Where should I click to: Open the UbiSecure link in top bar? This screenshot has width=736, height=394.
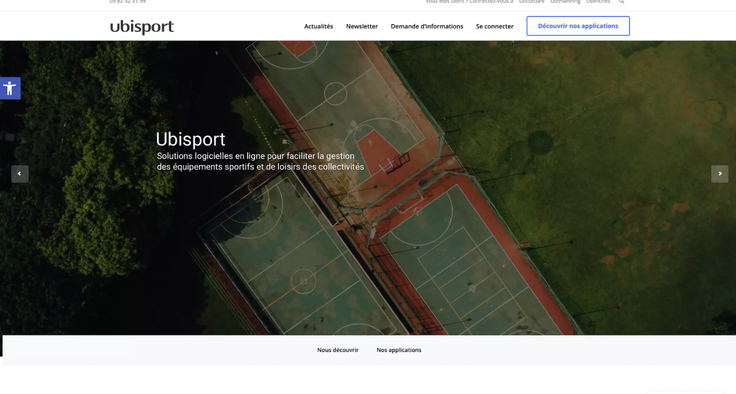coord(531,2)
